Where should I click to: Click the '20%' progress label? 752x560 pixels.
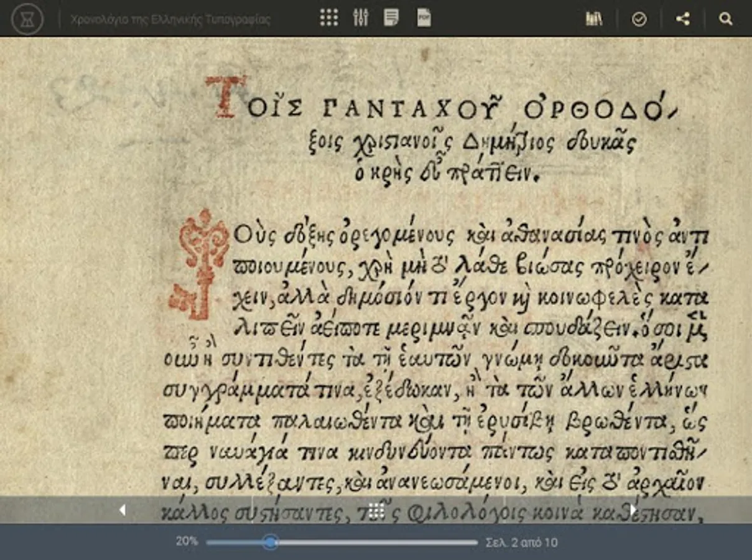tap(187, 541)
